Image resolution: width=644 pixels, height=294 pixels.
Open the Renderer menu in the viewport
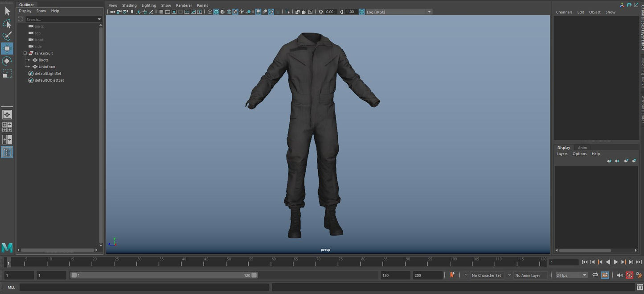(x=184, y=5)
